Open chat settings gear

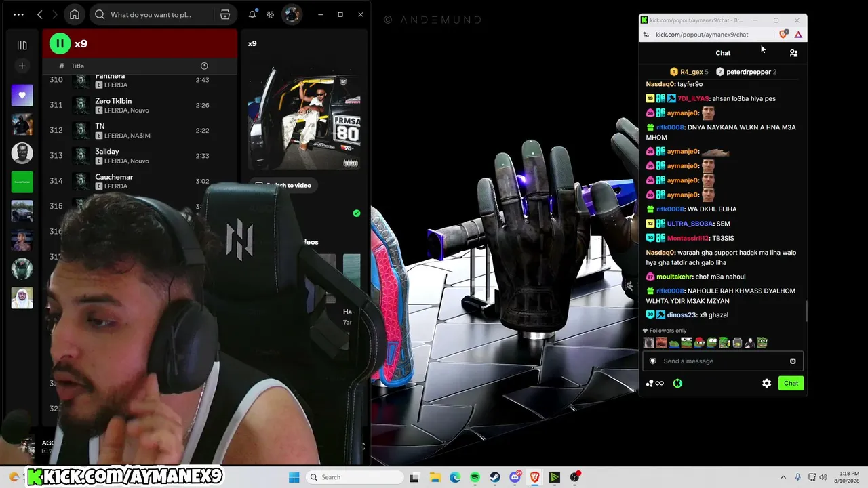pyautogui.click(x=766, y=383)
